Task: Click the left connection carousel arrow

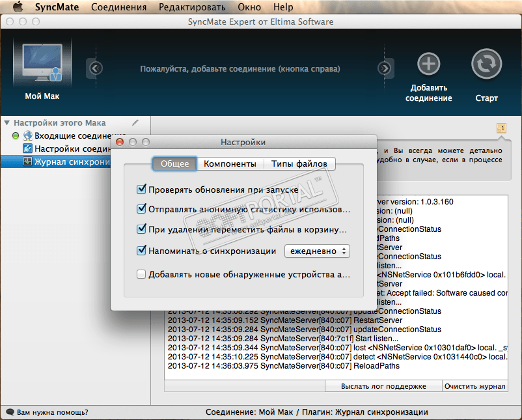Action: coord(96,68)
